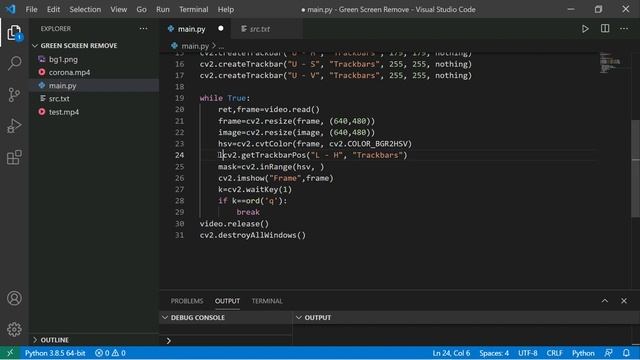640x360 pixels.
Task: Open the Extensions view
Action: click(14, 157)
